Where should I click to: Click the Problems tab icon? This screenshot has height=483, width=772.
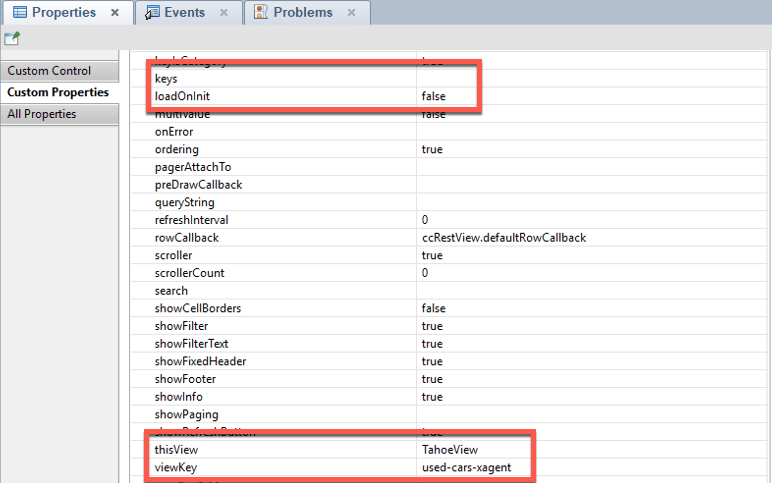tap(260, 13)
